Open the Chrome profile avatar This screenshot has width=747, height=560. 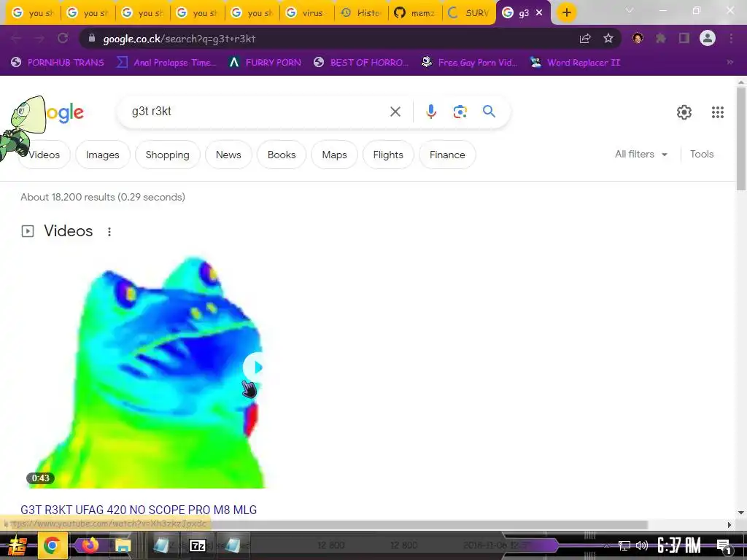(x=708, y=38)
